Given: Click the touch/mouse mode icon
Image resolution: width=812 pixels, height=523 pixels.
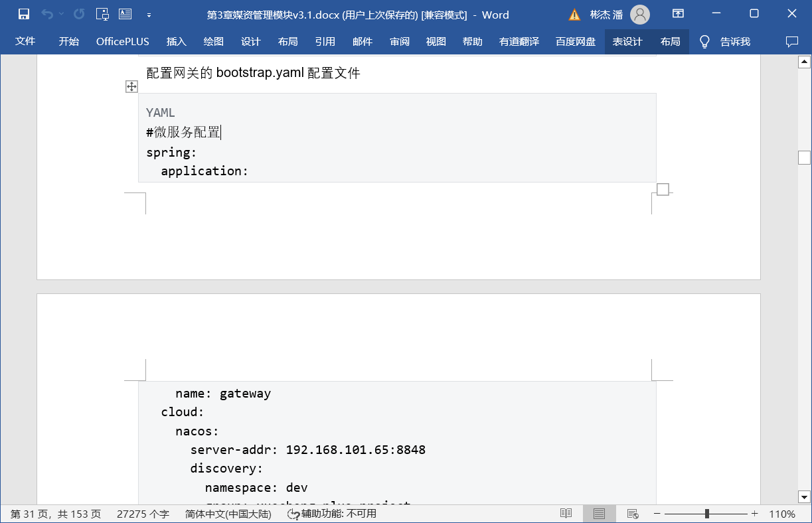Looking at the screenshot, I should (x=102, y=14).
